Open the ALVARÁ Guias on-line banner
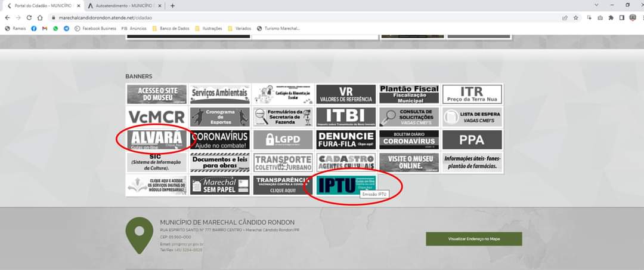 point(156,140)
